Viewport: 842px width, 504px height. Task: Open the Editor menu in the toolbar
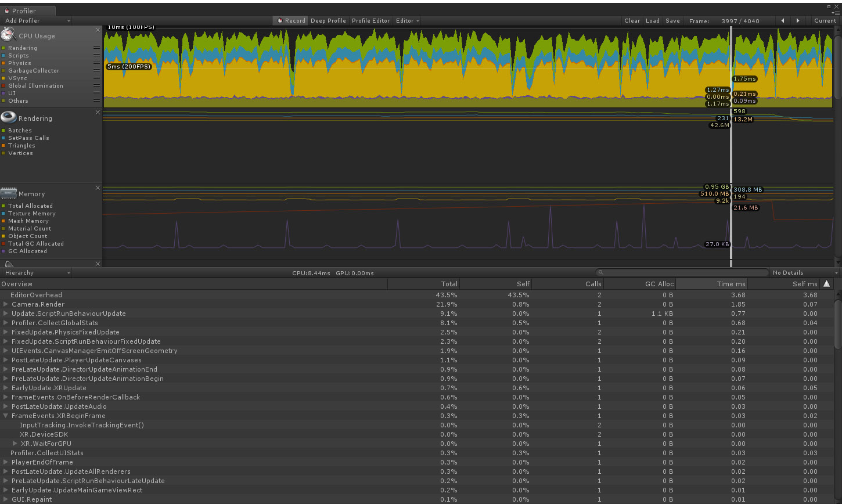click(x=406, y=20)
